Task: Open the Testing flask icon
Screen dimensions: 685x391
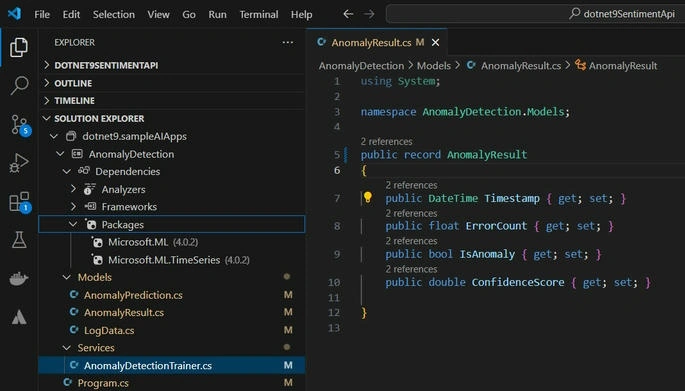Action: [x=19, y=239]
